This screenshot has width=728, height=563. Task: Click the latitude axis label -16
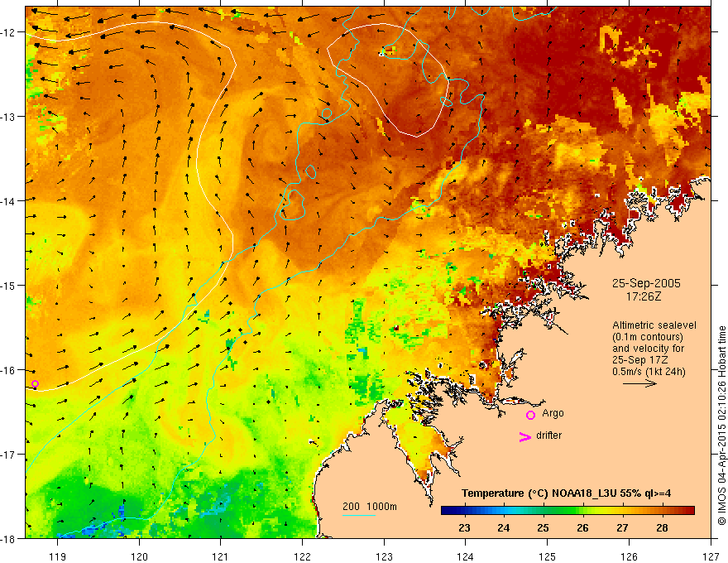8,370
